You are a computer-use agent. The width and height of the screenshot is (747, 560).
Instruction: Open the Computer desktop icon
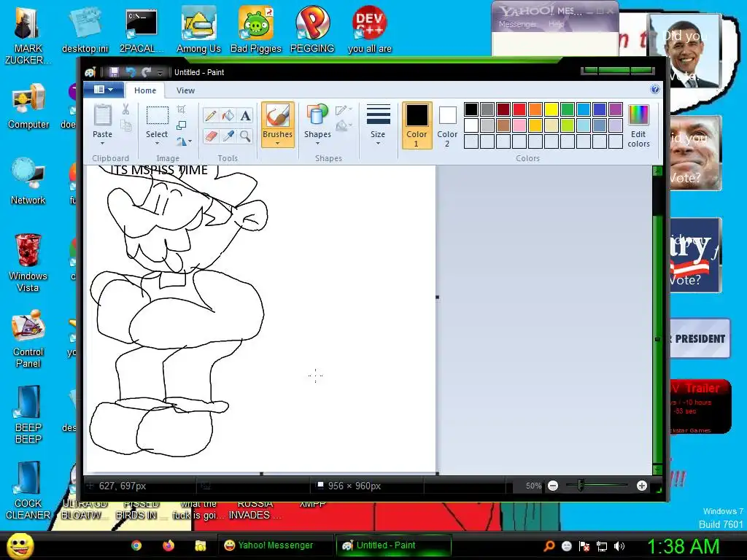click(28, 106)
